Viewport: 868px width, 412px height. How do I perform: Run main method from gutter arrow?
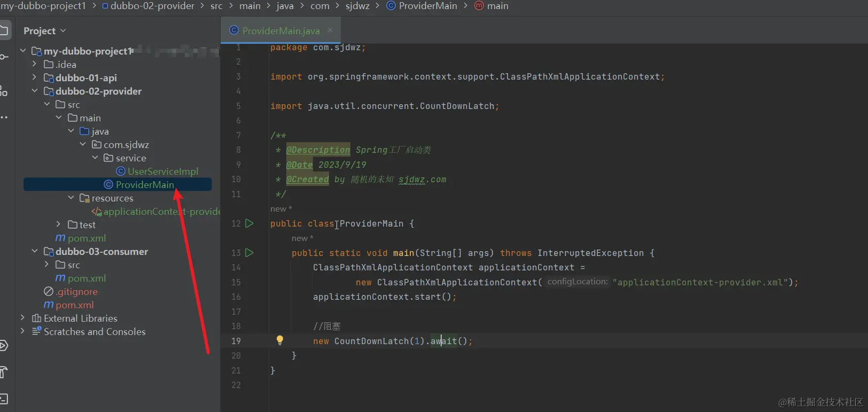[x=249, y=253]
